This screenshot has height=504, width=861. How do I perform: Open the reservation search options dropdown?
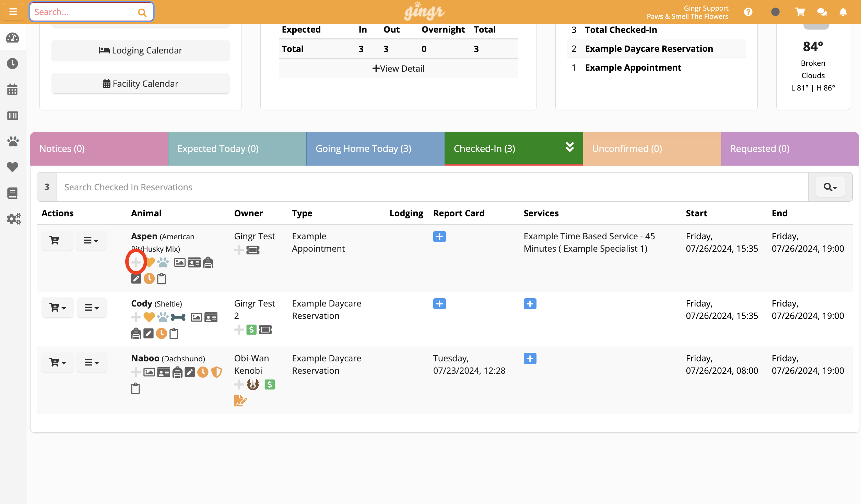(x=830, y=187)
